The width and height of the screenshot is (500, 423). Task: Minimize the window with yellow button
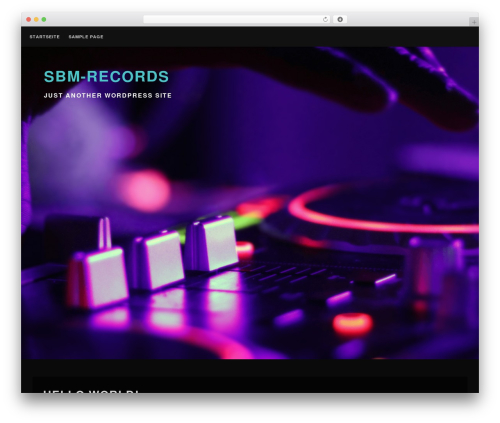[36, 19]
